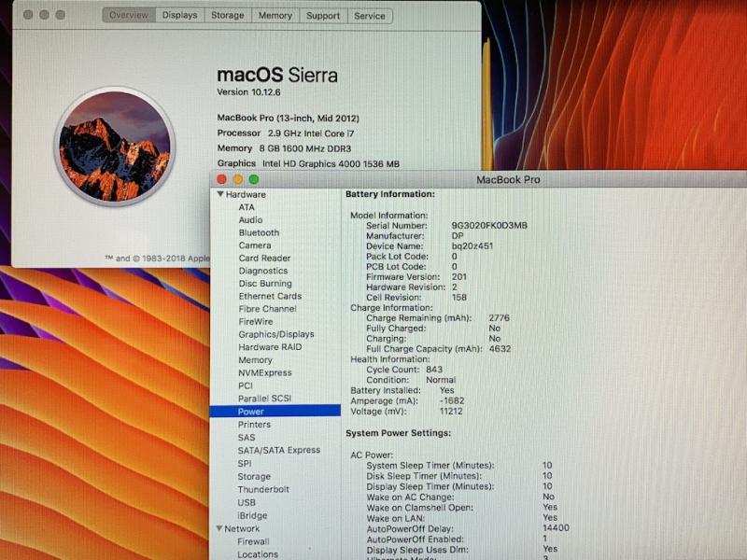747x560 pixels.
Task: Select the Memory tab
Action: tap(275, 16)
